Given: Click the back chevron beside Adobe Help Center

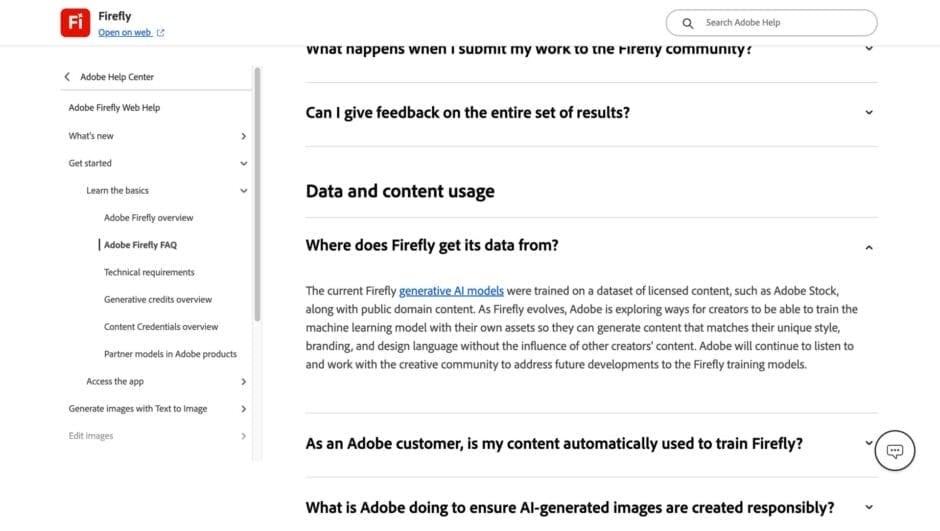Looking at the screenshot, I should pos(67,77).
